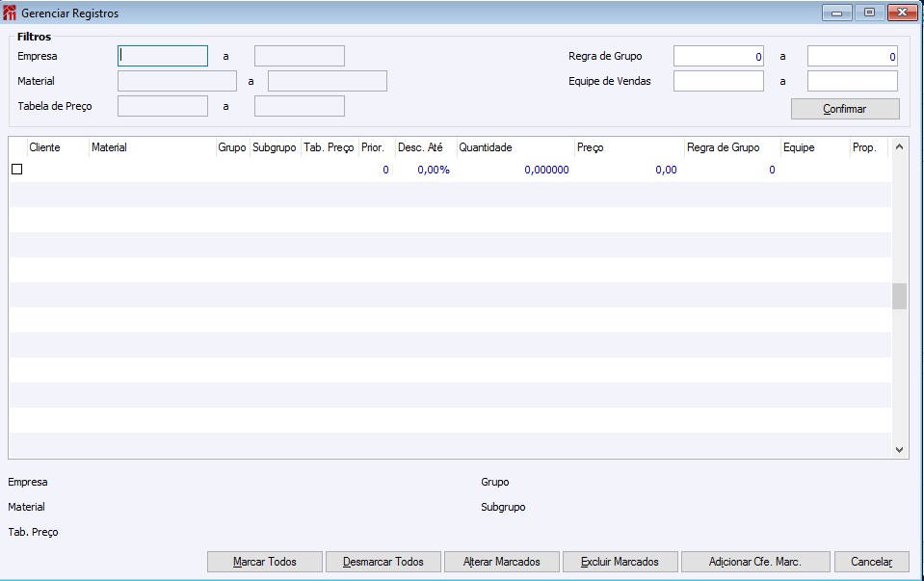Click the Grupo column header

[232, 147]
